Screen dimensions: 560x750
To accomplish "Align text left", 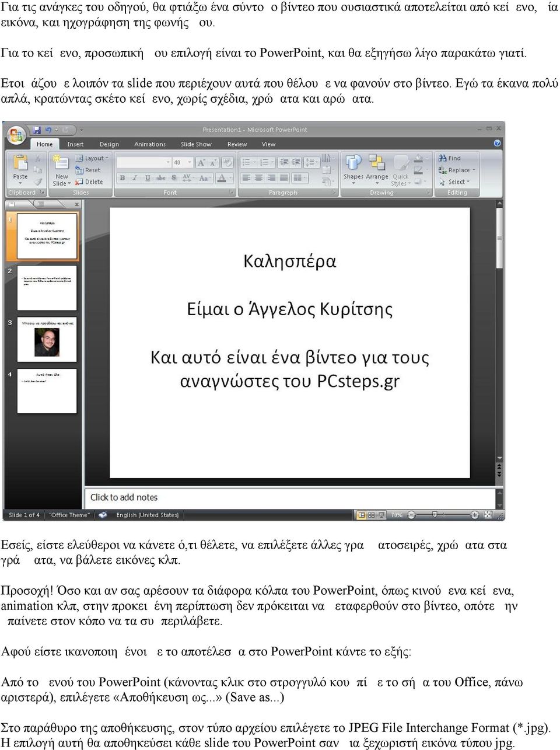I will coord(246,178).
